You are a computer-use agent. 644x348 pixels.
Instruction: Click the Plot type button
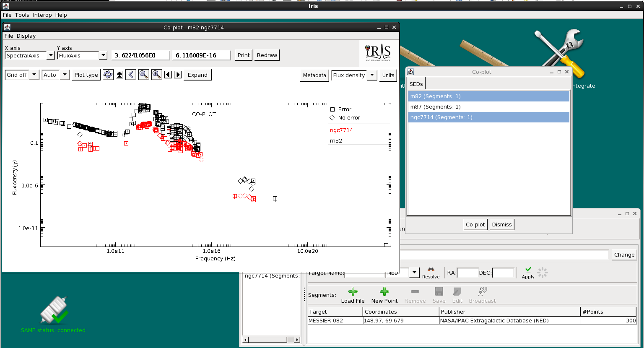(x=86, y=75)
